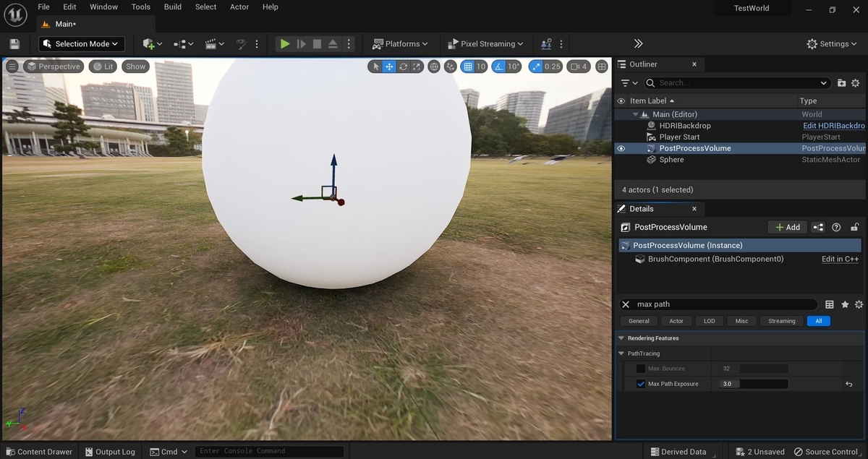Click the favorites star in Details
This screenshot has height=459, width=868.
point(844,304)
